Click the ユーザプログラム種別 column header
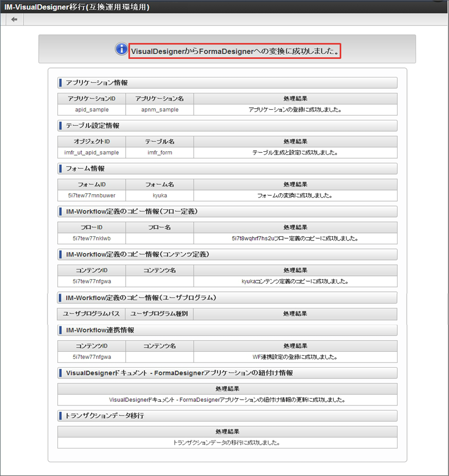449x476 pixels. coord(159,314)
